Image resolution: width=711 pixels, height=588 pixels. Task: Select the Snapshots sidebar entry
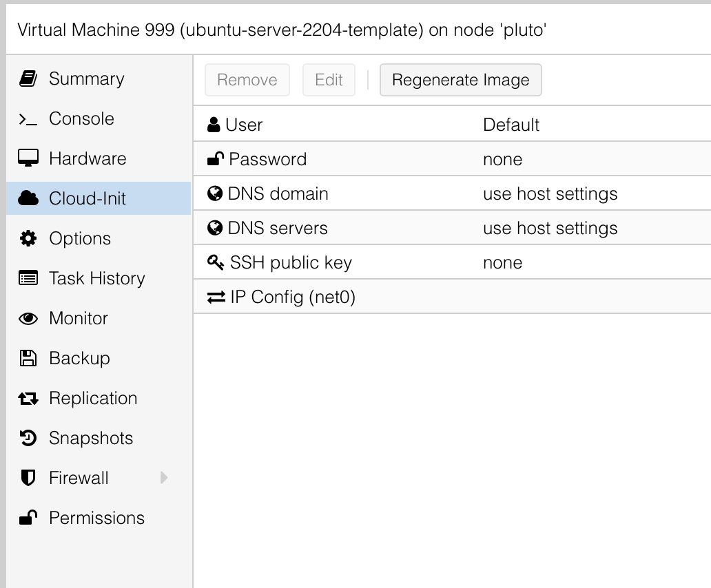[92, 438]
